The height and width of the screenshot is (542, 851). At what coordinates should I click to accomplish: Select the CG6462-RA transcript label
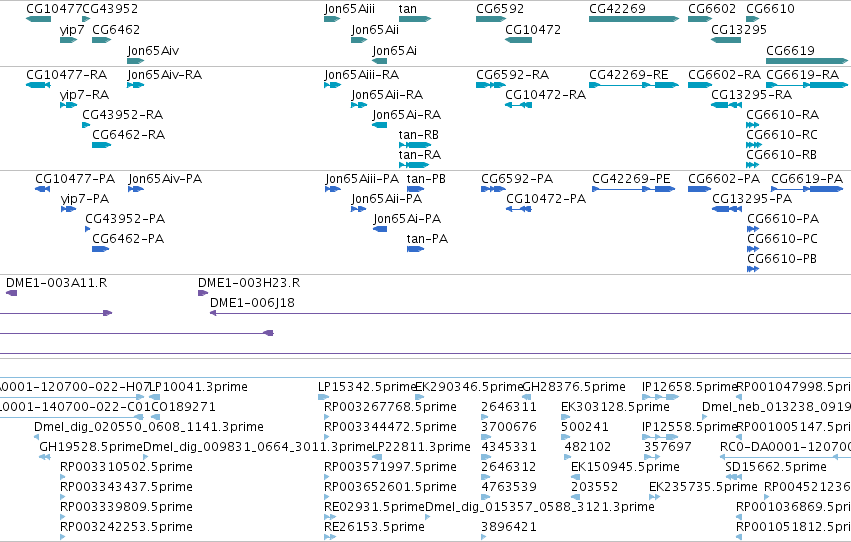(x=129, y=135)
